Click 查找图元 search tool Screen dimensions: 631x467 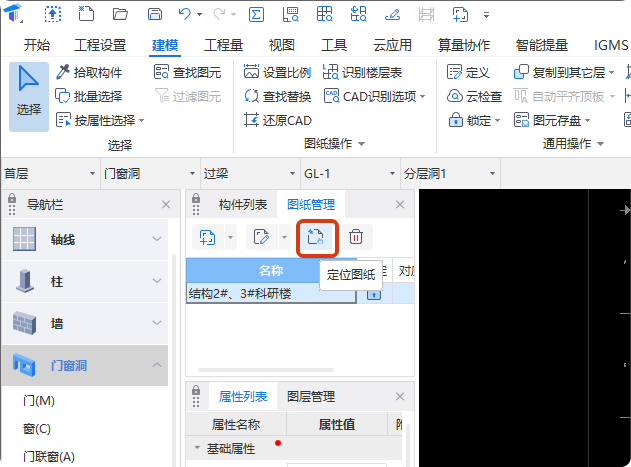188,72
